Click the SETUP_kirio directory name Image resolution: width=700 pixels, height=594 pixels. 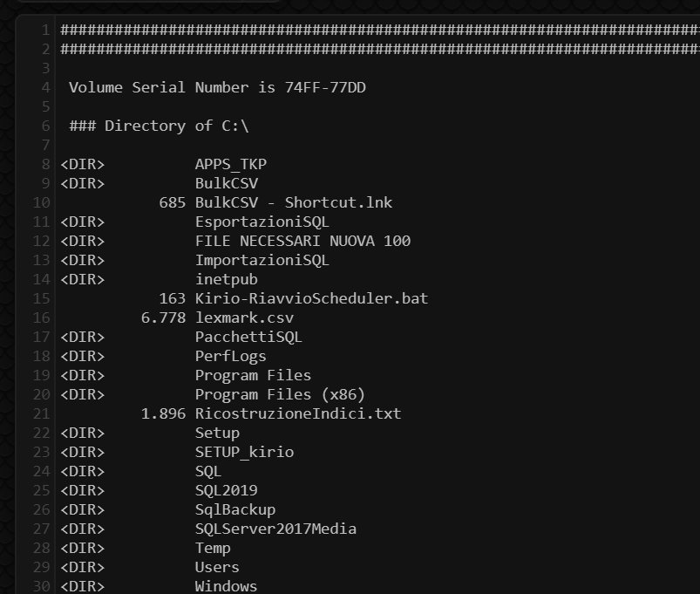click(x=244, y=452)
